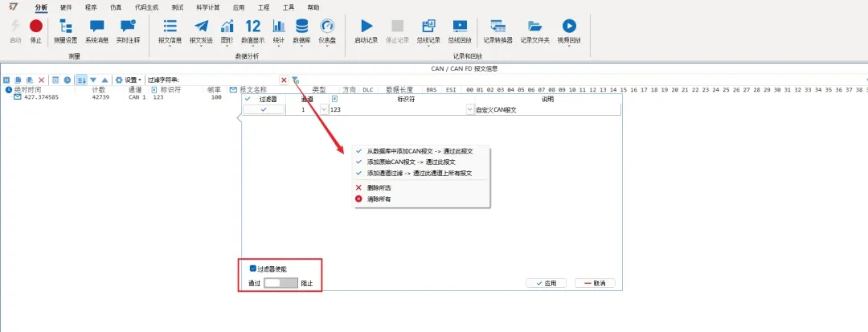Click the red 停止 stop icon
The image size is (868, 332).
(x=36, y=26)
